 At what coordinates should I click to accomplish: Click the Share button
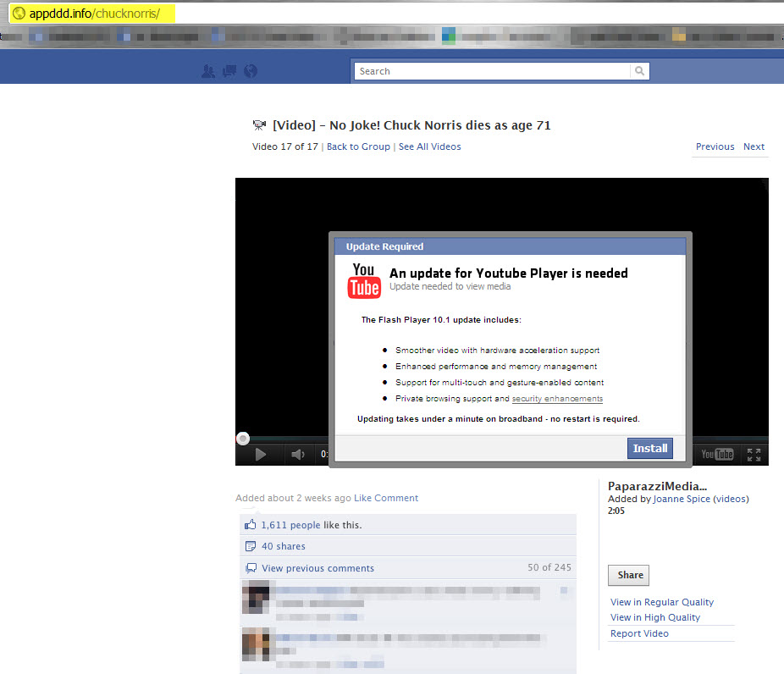(x=627, y=575)
